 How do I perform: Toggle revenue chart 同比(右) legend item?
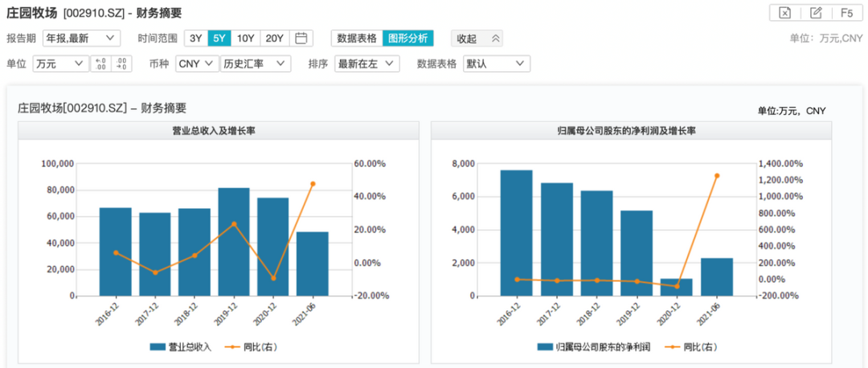[x=251, y=347]
